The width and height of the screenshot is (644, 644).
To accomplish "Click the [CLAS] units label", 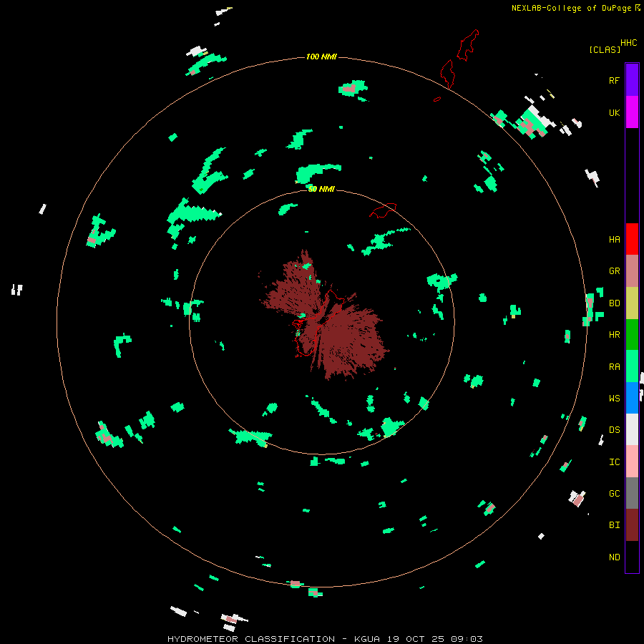I will point(605,50).
